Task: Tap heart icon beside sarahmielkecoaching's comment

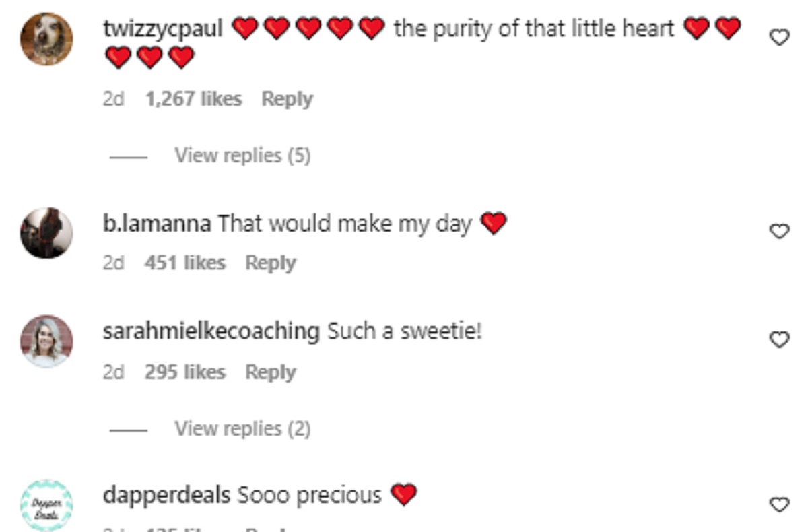Action: pyautogui.click(x=779, y=340)
